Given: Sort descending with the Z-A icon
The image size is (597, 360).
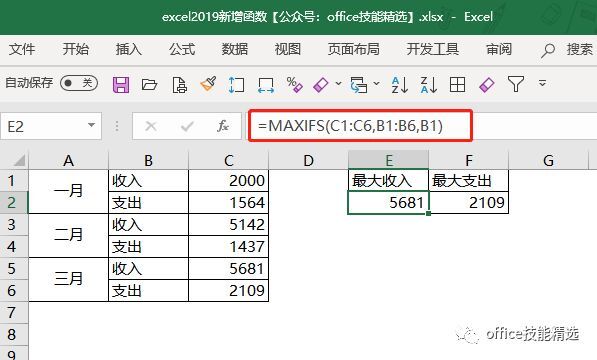Looking at the screenshot, I should click(429, 84).
